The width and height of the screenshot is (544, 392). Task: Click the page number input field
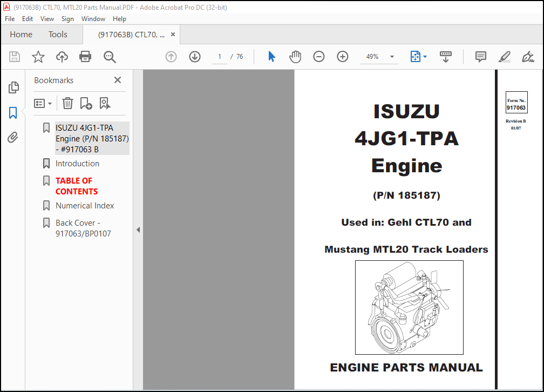(219, 57)
